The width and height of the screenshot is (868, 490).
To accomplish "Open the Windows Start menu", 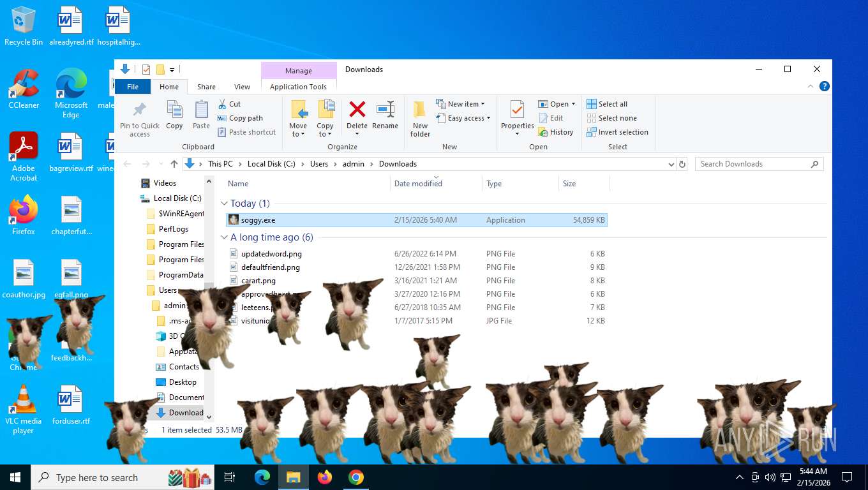I will click(x=15, y=477).
